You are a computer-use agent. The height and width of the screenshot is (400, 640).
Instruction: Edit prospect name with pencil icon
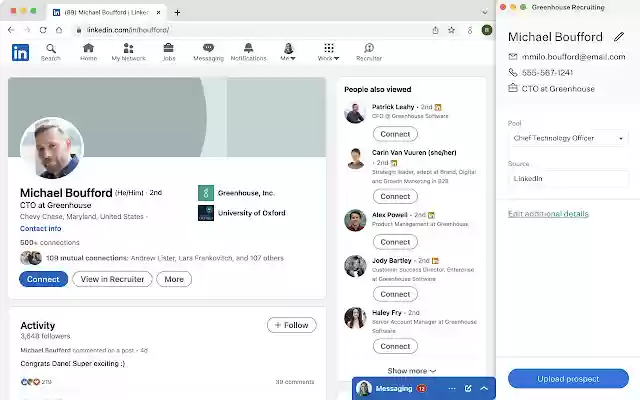[x=619, y=37]
